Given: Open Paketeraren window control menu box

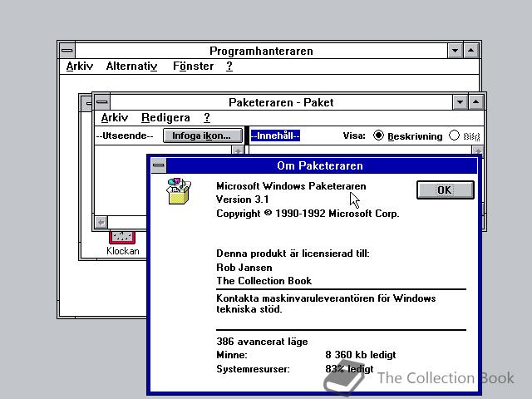Looking at the screenshot, I should [101, 101].
